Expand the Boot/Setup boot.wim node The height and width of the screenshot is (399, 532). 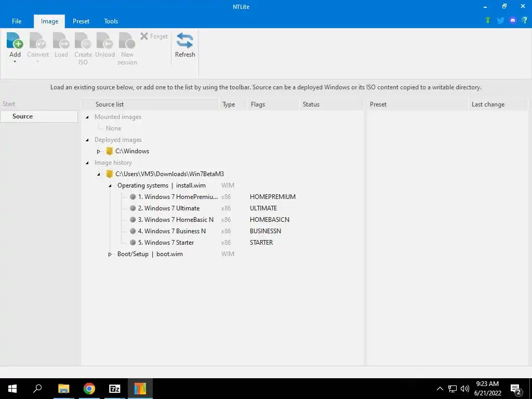click(x=110, y=254)
